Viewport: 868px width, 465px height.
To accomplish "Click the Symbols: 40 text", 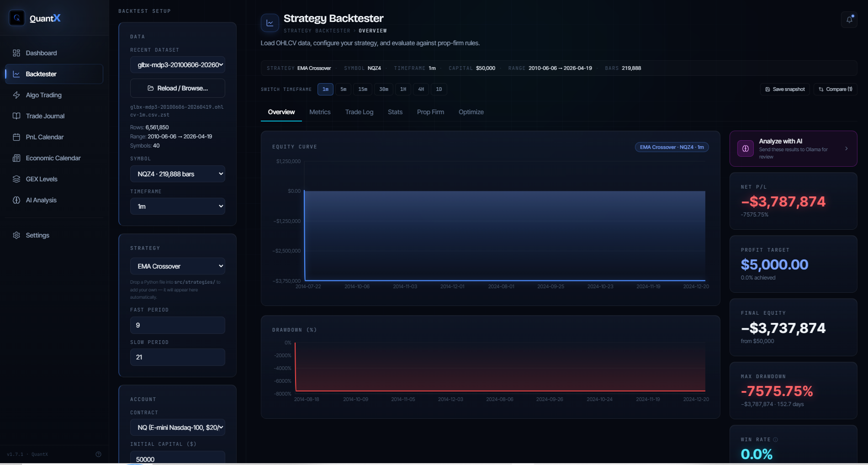I will coord(145,146).
